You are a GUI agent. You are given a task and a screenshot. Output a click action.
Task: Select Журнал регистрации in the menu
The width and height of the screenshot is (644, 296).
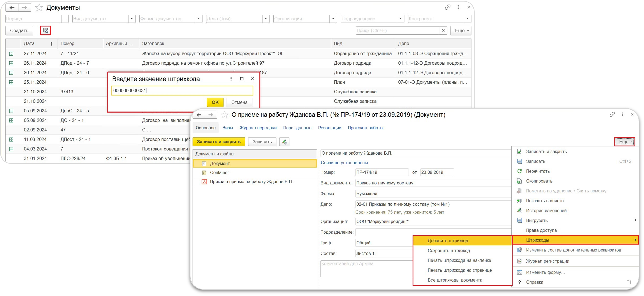[575, 261]
